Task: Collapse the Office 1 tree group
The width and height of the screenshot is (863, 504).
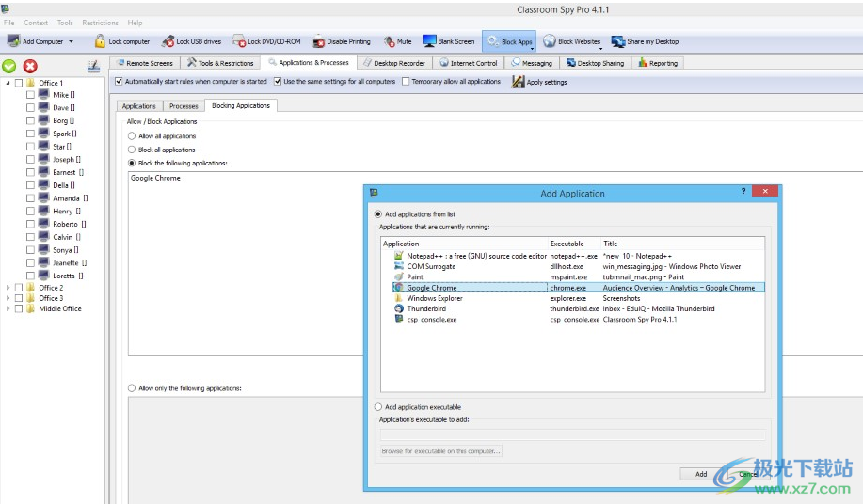Action: [x=8, y=83]
